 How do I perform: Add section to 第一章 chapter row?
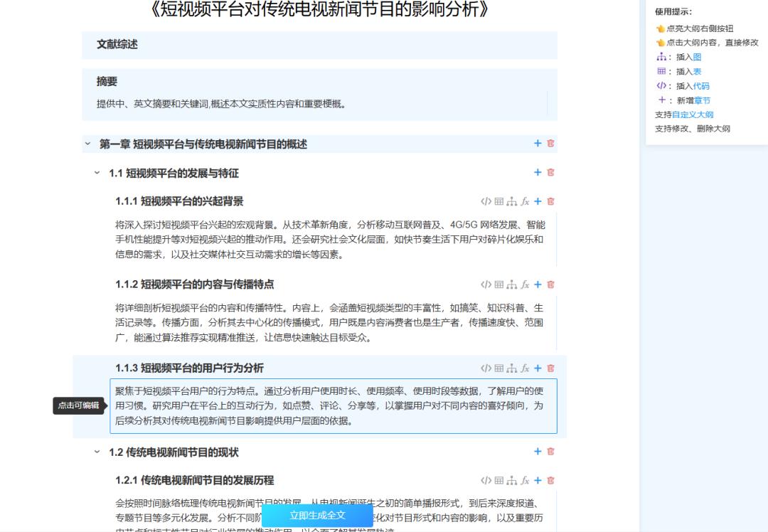[538, 143]
